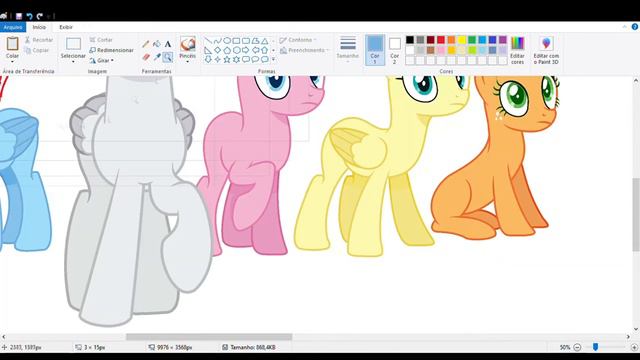Click the Redimensionar button
This screenshot has width=640, height=360.
(111, 50)
